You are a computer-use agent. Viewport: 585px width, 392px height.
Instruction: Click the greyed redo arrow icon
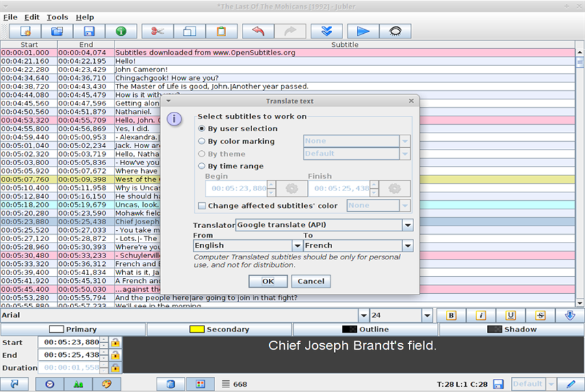click(290, 31)
